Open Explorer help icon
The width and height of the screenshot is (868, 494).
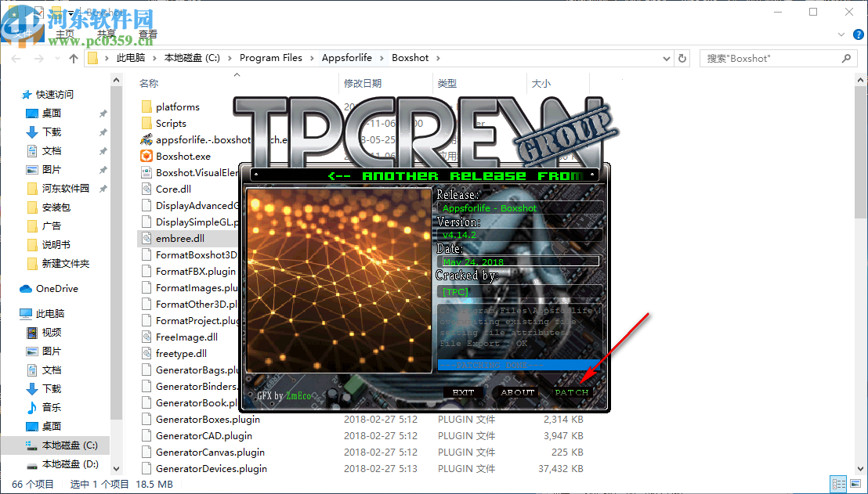858,34
